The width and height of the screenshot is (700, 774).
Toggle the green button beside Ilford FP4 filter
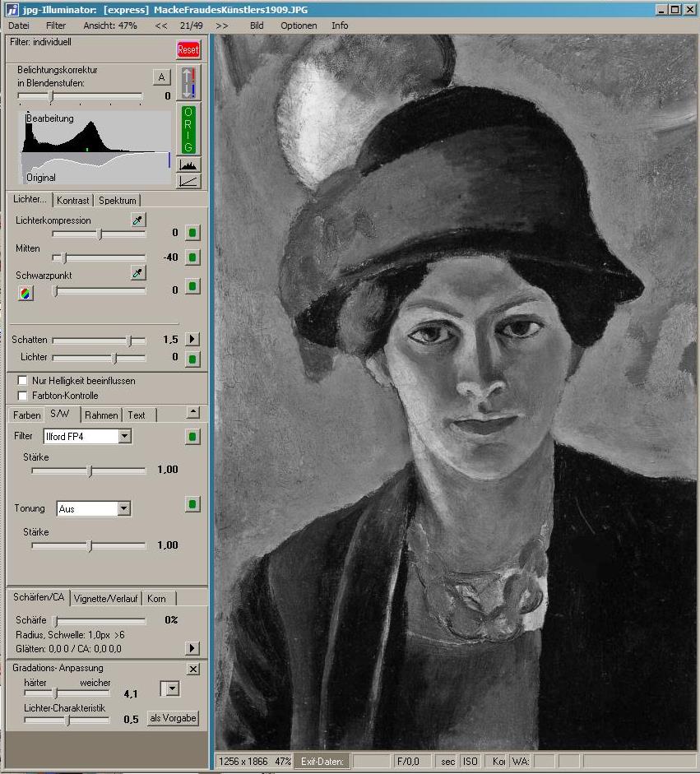[192, 437]
